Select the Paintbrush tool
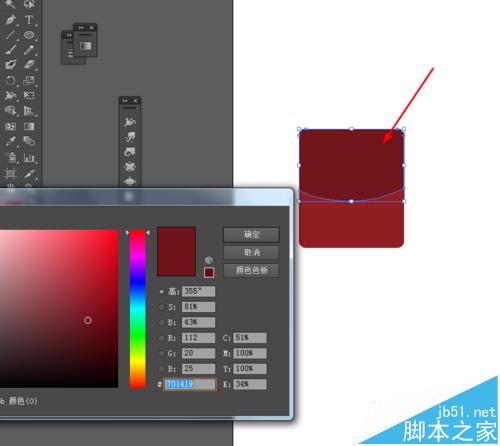500x446 pixels. (x=10, y=50)
